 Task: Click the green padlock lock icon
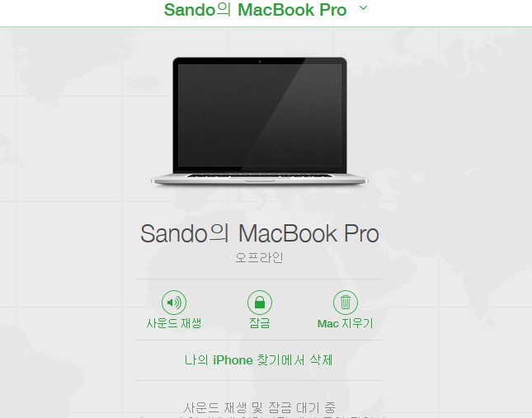pyautogui.click(x=260, y=302)
